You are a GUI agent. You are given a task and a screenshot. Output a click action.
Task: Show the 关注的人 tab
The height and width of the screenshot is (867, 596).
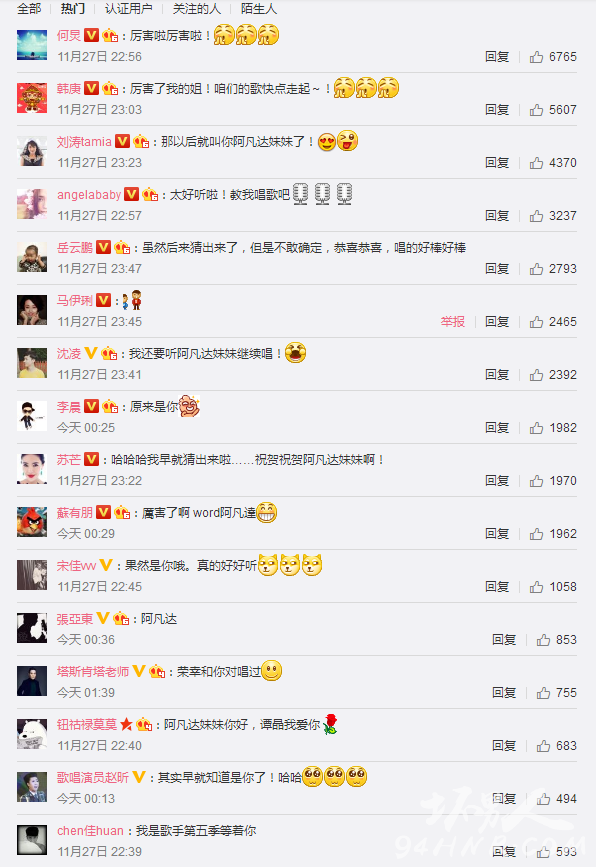[x=196, y=8]
